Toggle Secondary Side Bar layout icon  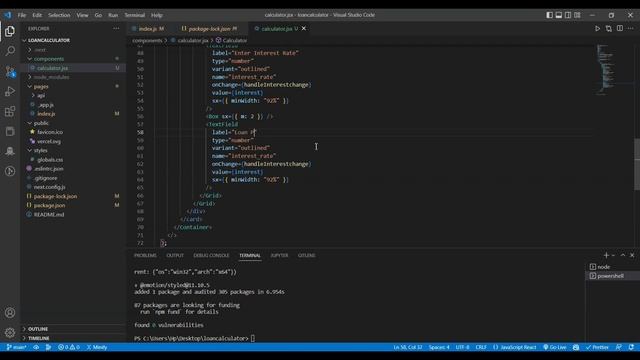tap(568, 15)
